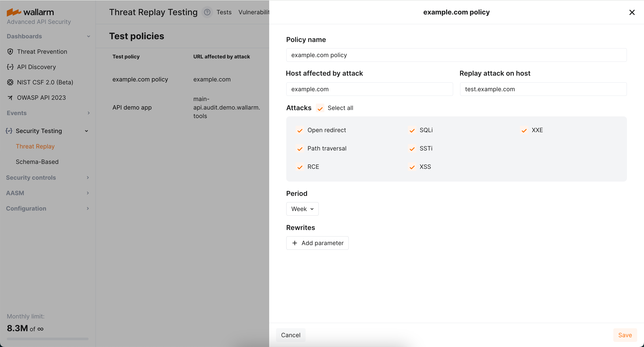This screenshot has width=644, height=347.
Task: Click the OWASP API 2023 icon
Action: pyautogui.click(x=10, y=98)
